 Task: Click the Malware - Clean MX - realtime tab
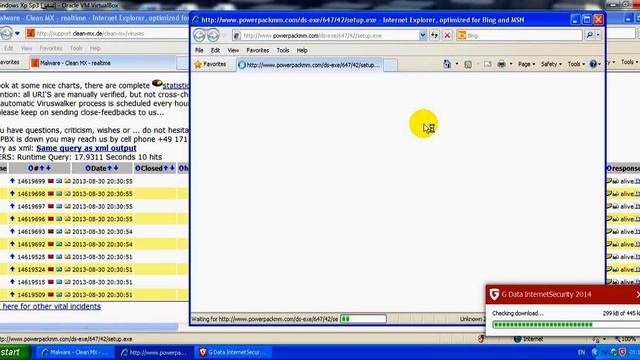[x=103, y=63]
